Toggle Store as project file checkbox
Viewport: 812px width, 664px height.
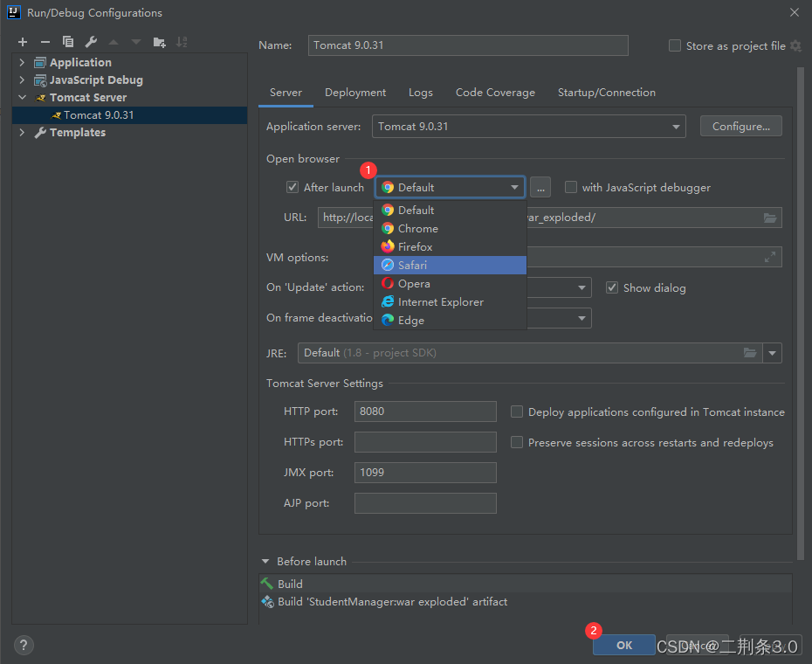point(675,45)
